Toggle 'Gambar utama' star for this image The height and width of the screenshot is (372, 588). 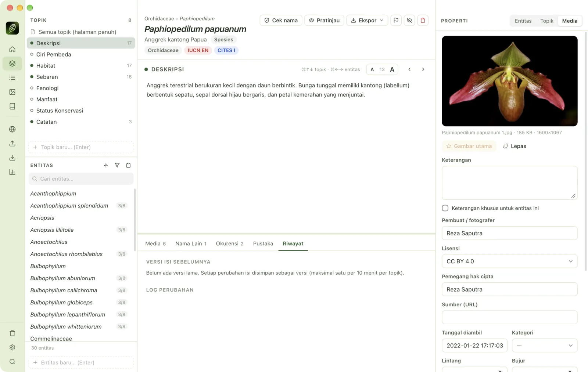point(469,146)
